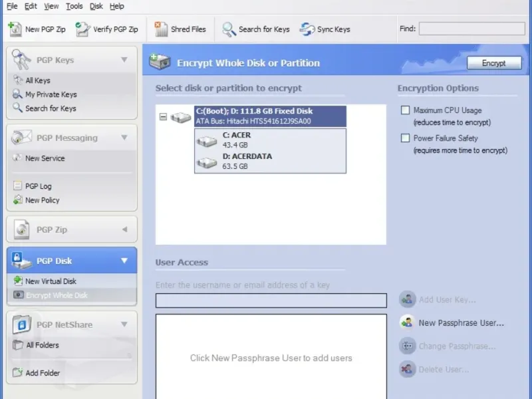Click the Encrypt button
Image resolution: width=532 pixels, height=399 pixels.
pyautogui.click(x=494, y=63)
